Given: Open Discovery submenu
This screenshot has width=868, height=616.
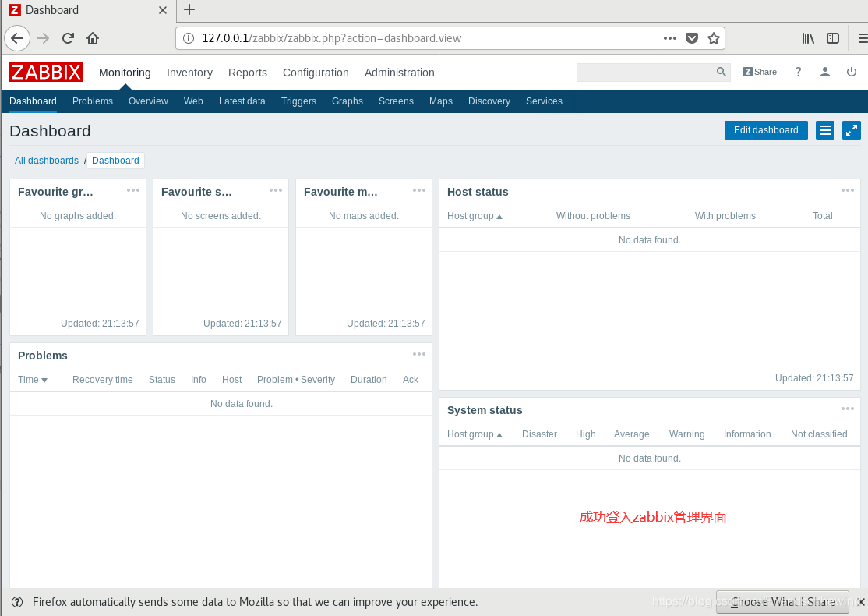Looking at the screenshot, I should pos(489,101).
